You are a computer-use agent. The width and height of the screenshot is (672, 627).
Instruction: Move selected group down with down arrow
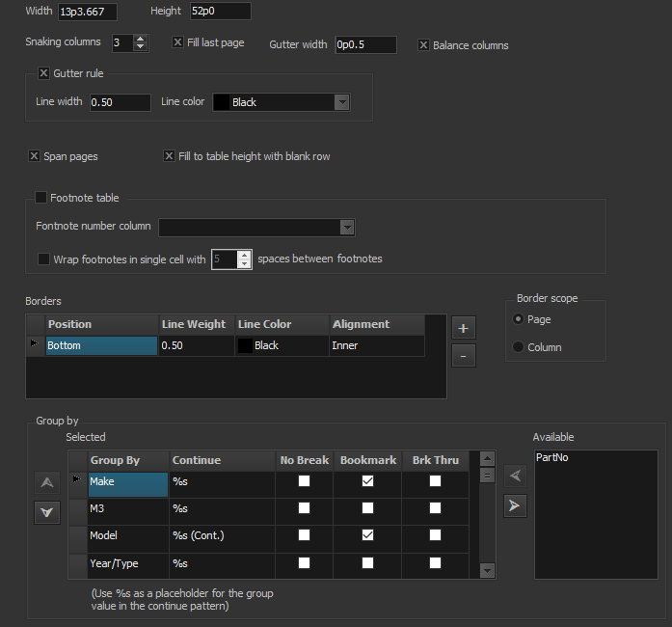[46, 512]
